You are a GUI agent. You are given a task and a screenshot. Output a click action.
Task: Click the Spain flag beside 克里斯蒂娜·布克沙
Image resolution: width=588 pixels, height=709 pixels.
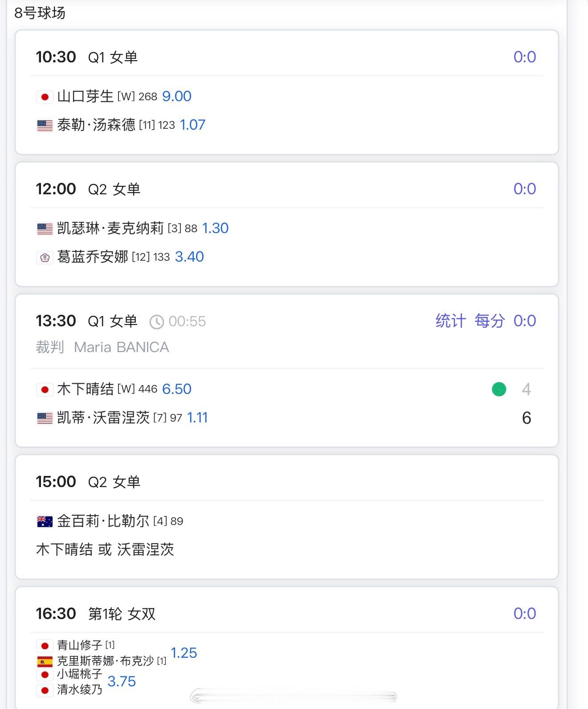[45, 661]
